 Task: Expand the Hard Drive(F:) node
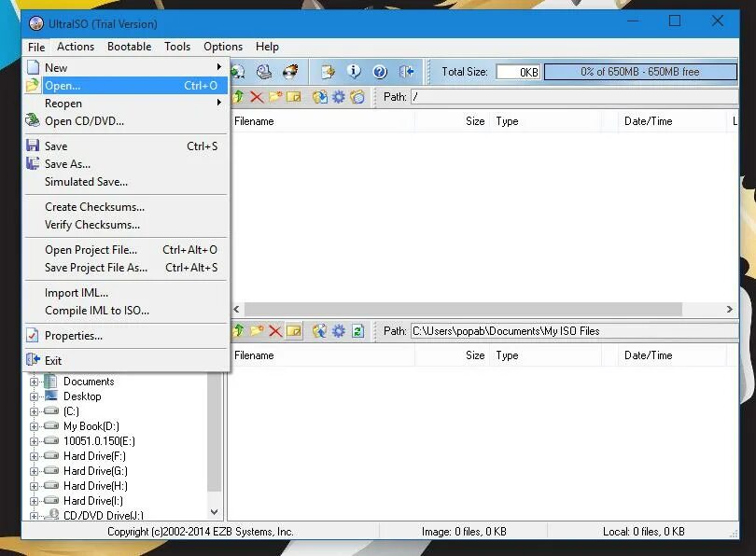34,456
